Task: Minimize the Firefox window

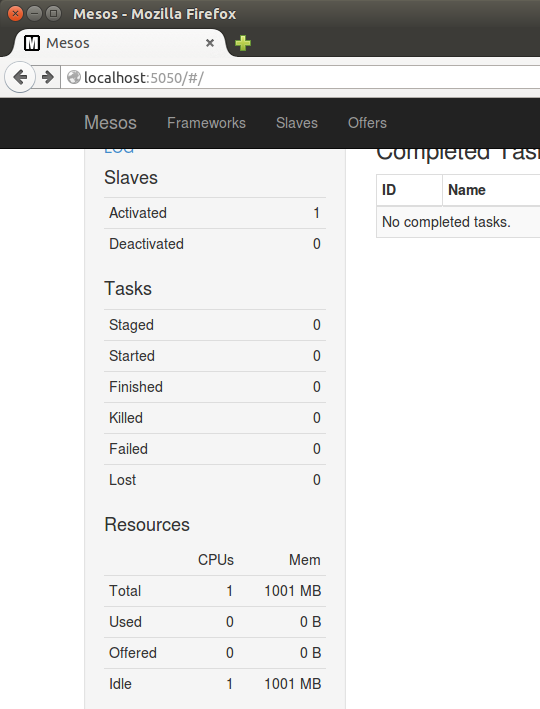Action: pos(34,14)
